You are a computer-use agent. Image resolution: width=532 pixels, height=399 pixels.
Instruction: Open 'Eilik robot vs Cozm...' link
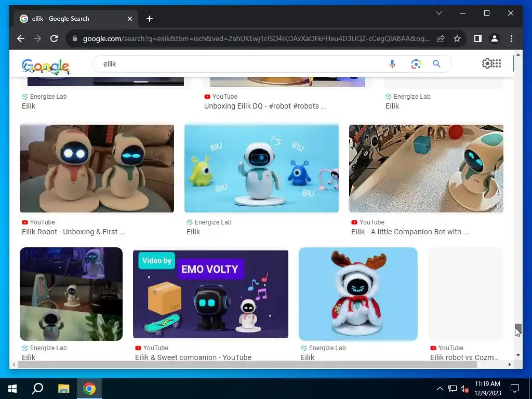[x=464, y=357]
